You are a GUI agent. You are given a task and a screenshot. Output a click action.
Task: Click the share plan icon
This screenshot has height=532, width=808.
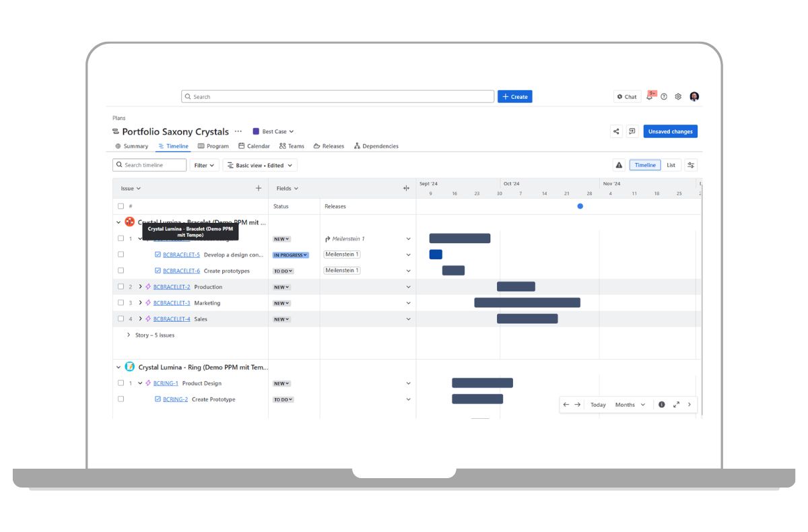coord(616,132)
